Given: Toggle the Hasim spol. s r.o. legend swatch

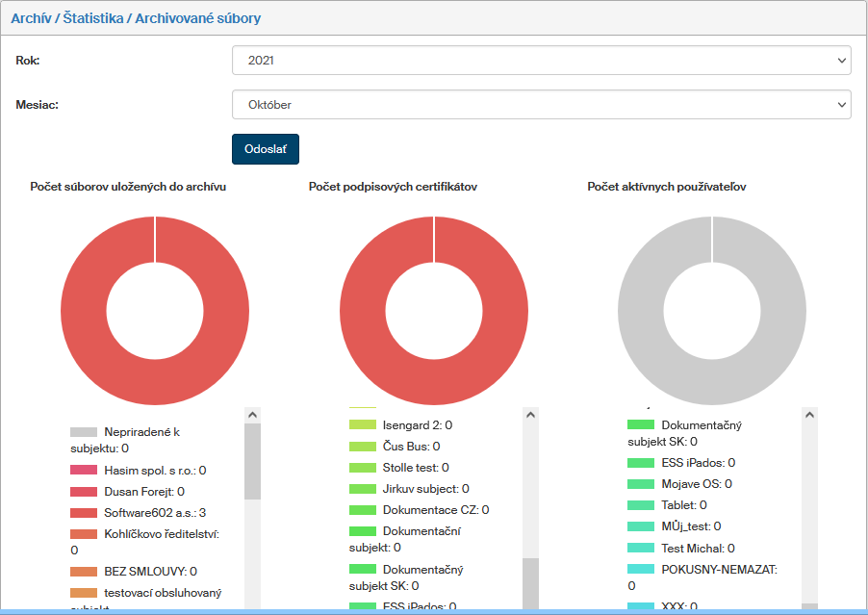Looking at the screenshot, I should 84,471.
